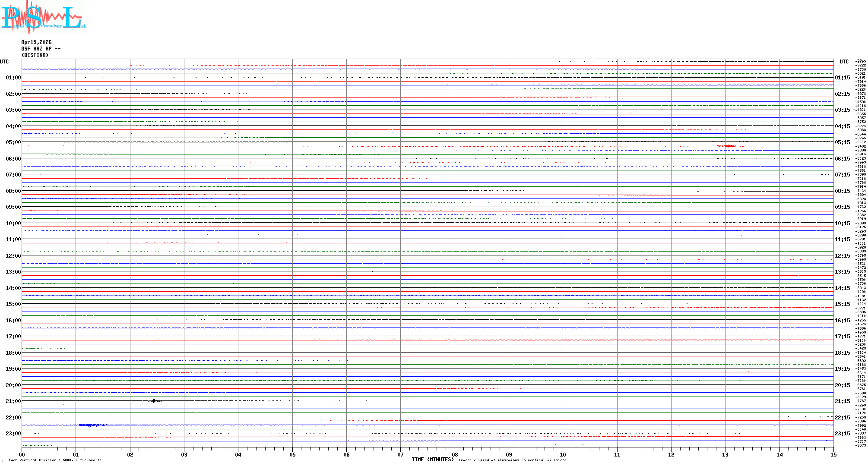The height and width of the screenshot is (466, 868).
Task: Click the 12:00 hour label on left
Action: (13, 256)
